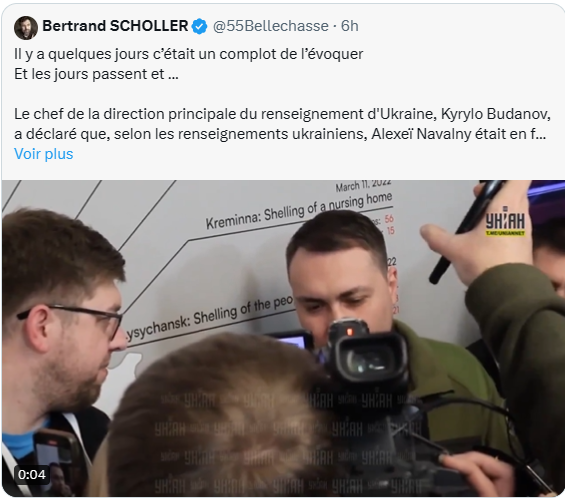The width and height of the screenshot is (565, 498).
Task: Click the tweet line 'Il y a quelques jours'
Action: (x=188, y=54)
